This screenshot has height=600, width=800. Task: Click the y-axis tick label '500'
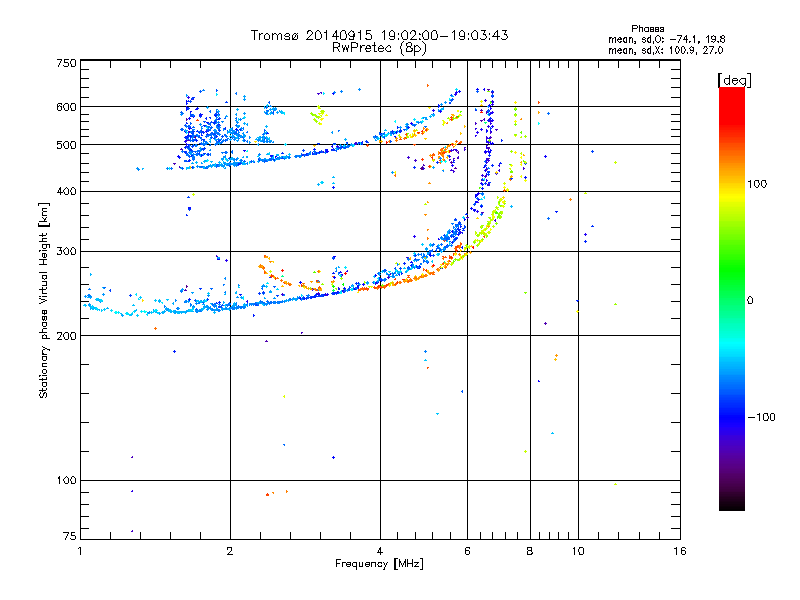tap(66, 145)
